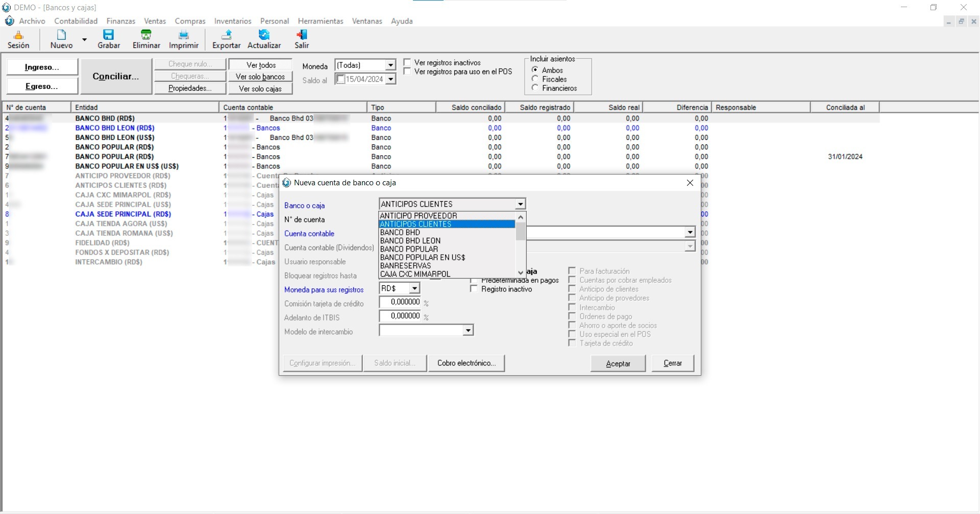
Task: Click the Eliminar toolbar icon
Action: (146, 35)
